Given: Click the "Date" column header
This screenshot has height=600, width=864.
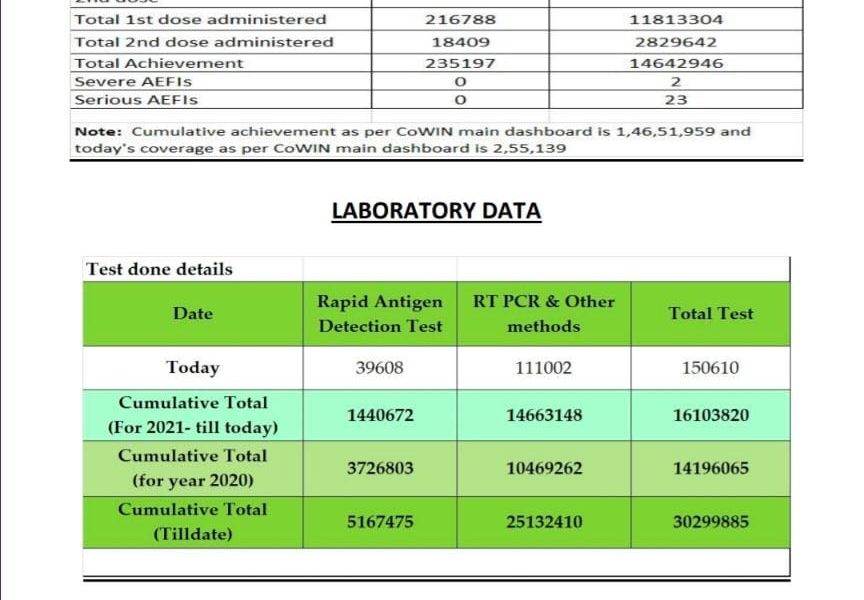Looking at the screenshot, I should point(193,313).
